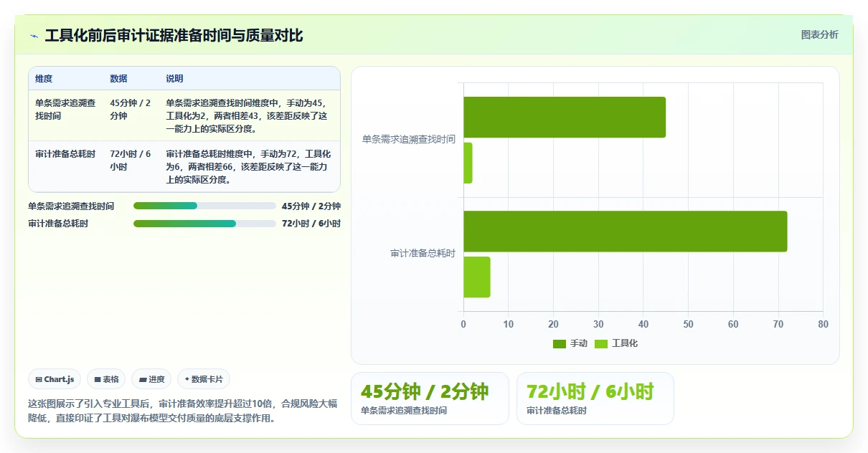Click the chart title 工具化前后审计证据准备时间与质量对比

click(x=174, y=35)
